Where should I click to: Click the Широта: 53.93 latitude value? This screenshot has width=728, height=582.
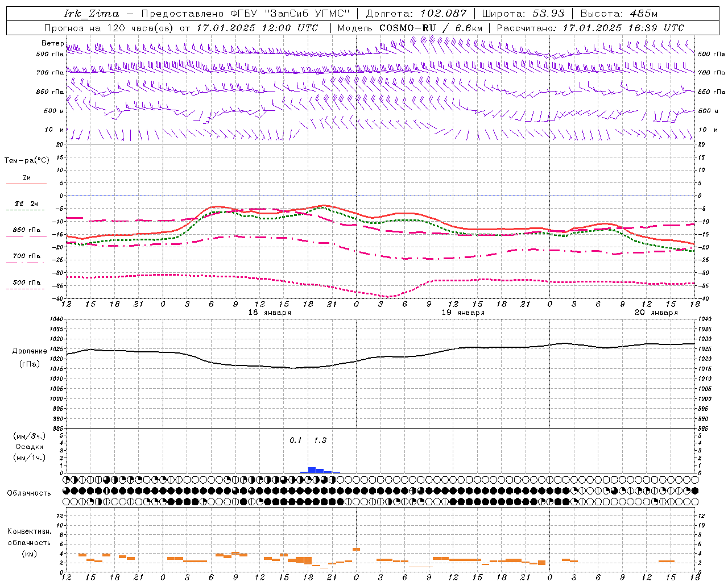[524, 14]
